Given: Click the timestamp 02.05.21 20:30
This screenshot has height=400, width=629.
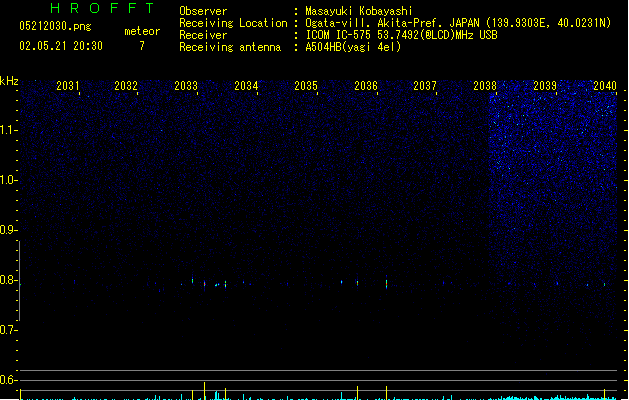Looking at the screenshot, I should coord(61,46).
